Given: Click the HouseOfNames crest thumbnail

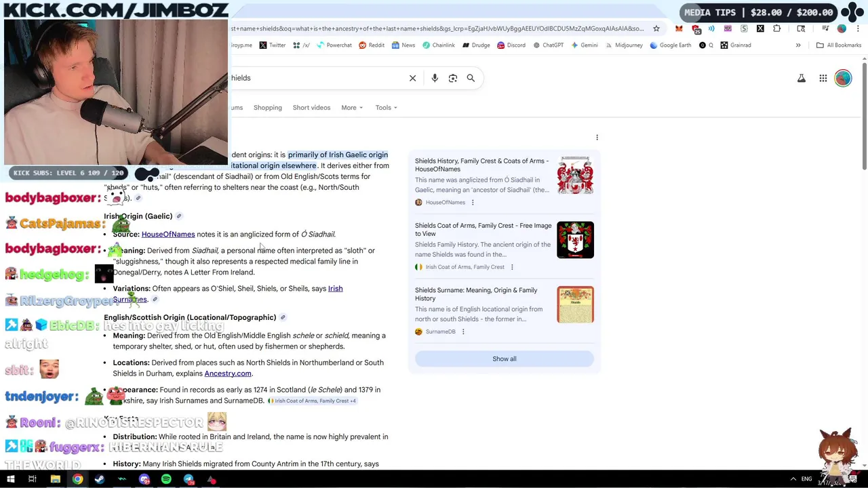Looking at the screenshot, I should click(575, 176).
